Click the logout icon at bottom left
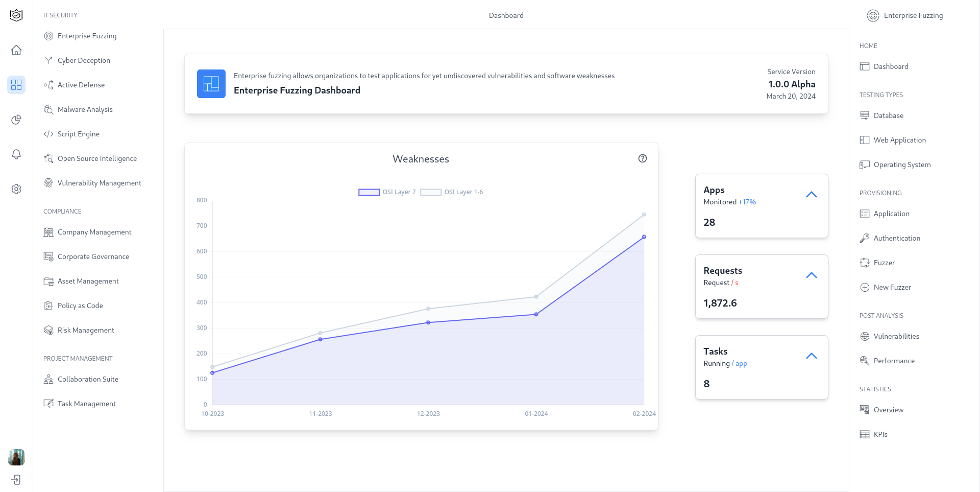This screenshot has width=980, height=492. click(16, 480)
